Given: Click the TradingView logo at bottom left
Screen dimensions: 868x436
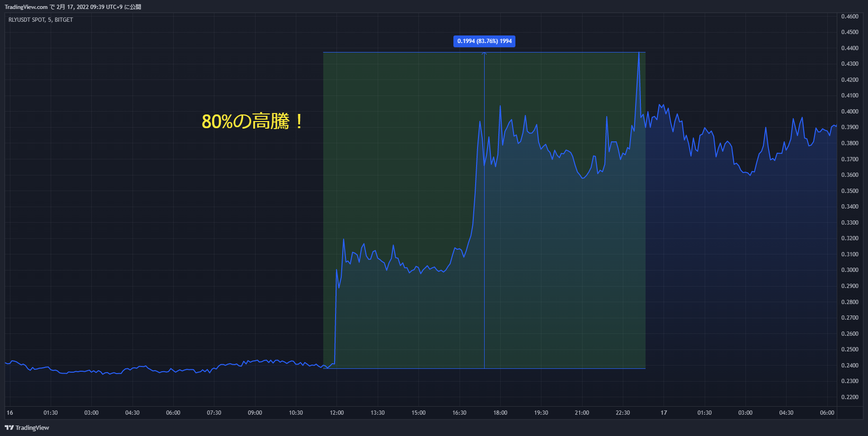Looking at the screenshot, I should click(27, 427).
